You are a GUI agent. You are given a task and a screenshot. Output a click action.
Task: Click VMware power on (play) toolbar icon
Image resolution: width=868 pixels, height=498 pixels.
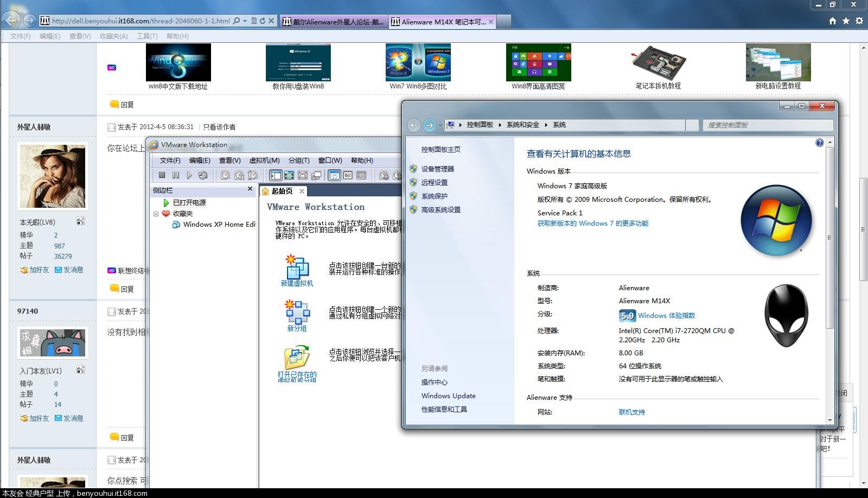(x=189, y=175)
